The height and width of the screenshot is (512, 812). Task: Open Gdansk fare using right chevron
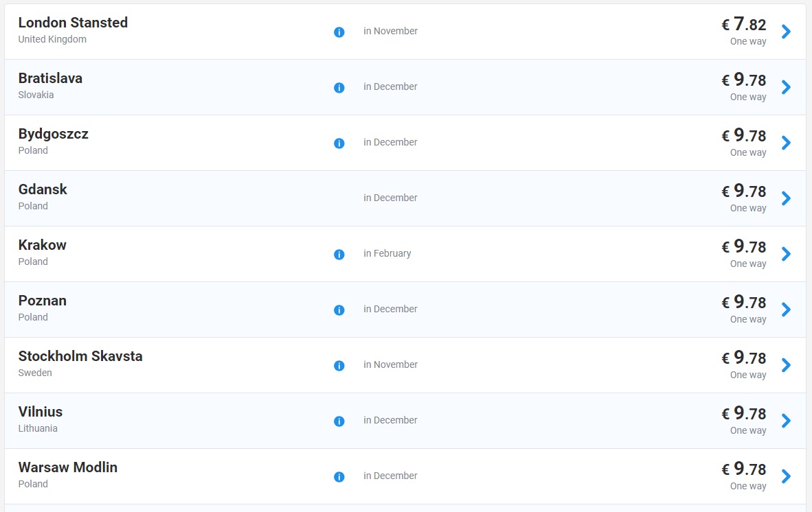pos(787,198)
